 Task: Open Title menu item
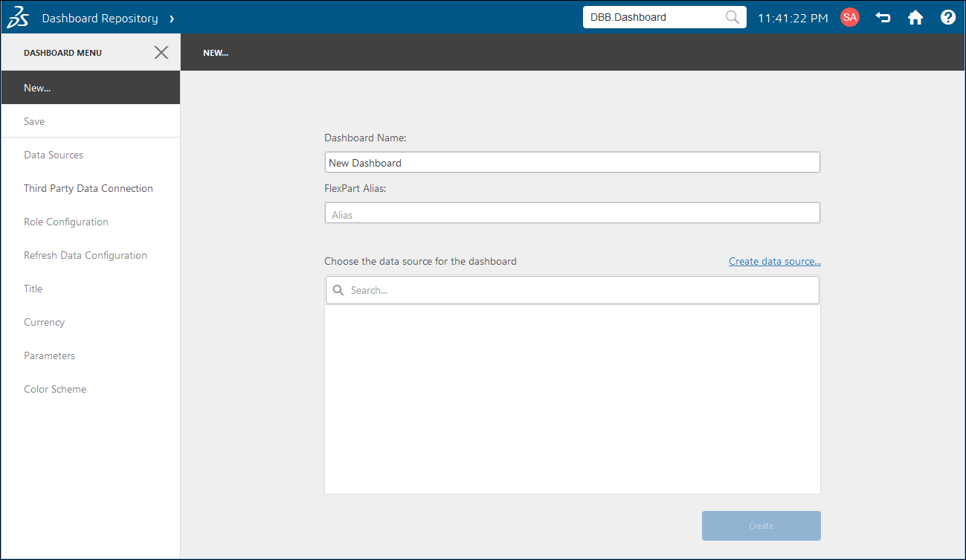coord(90,289)
